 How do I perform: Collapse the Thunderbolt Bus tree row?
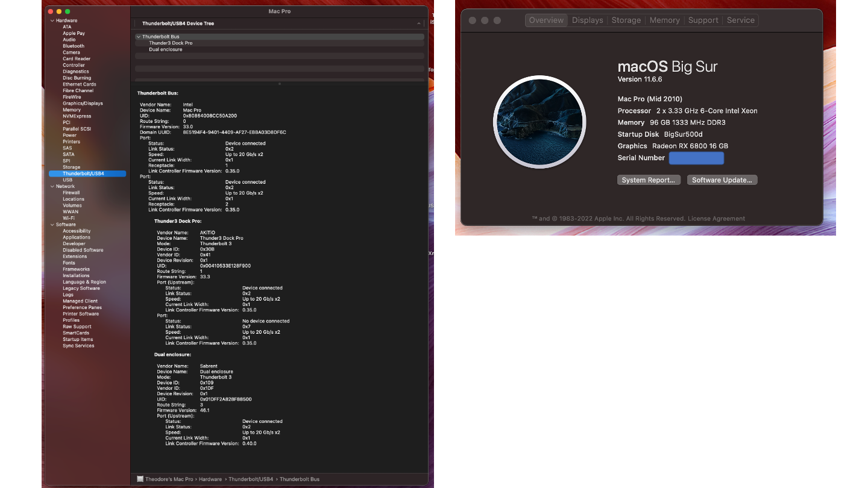pos(139,37)
